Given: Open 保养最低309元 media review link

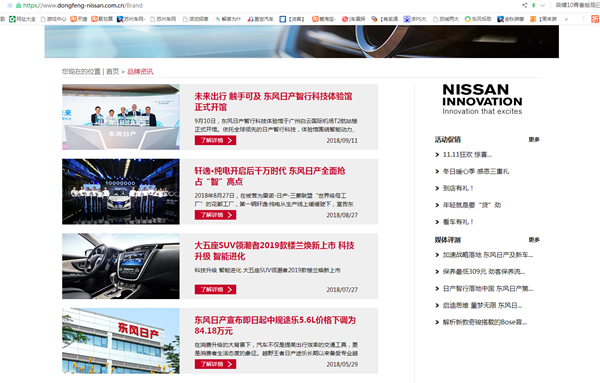Looking at the screenshot, I should point(484,272).
